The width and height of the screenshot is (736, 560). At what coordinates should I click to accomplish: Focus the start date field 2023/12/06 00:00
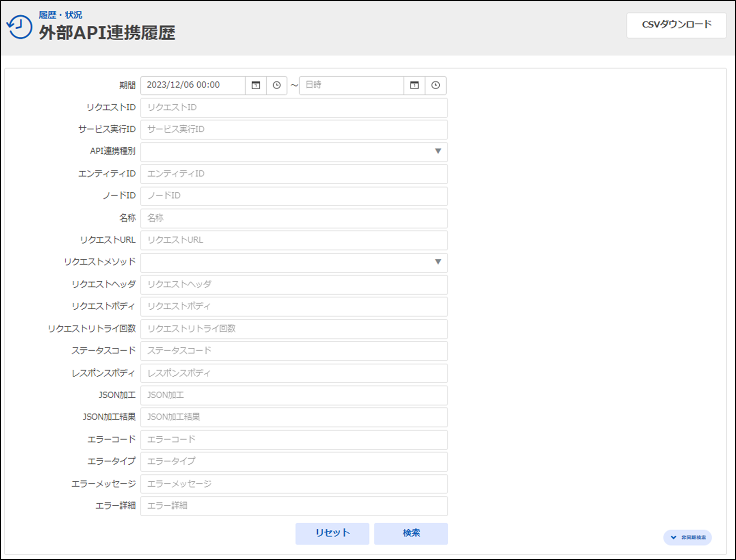pos(193,85)
